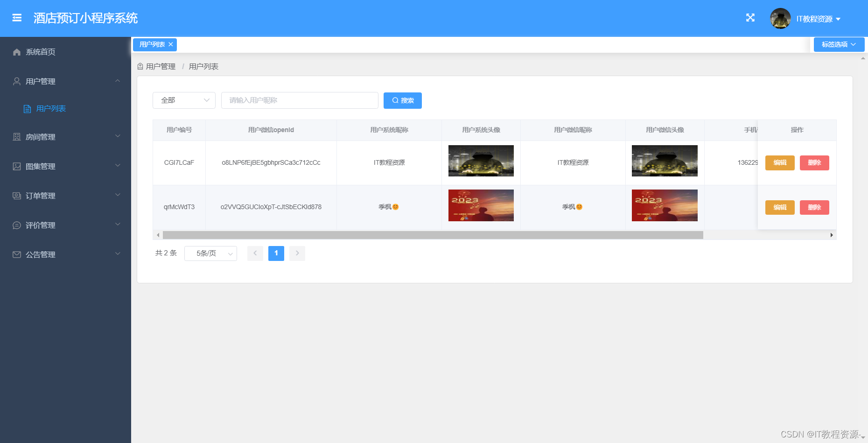
Task: Click the 操作 column header
Action: pos(797,130)
